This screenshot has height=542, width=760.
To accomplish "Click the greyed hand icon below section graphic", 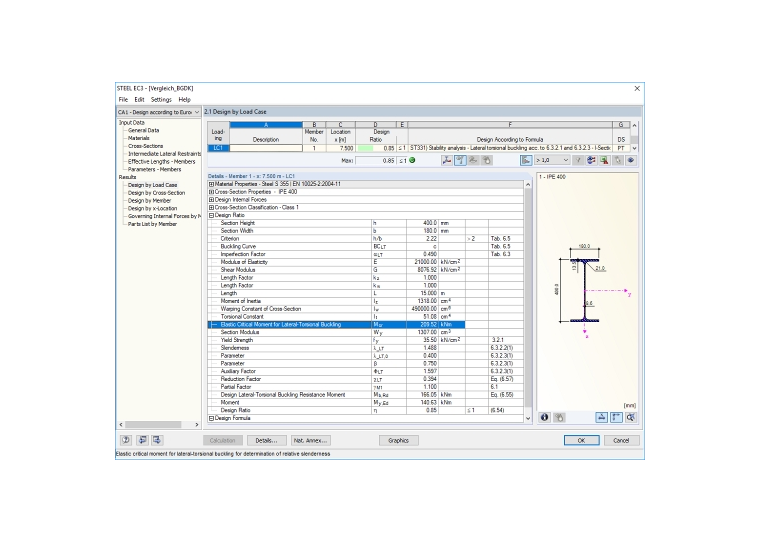I will 559,417.
